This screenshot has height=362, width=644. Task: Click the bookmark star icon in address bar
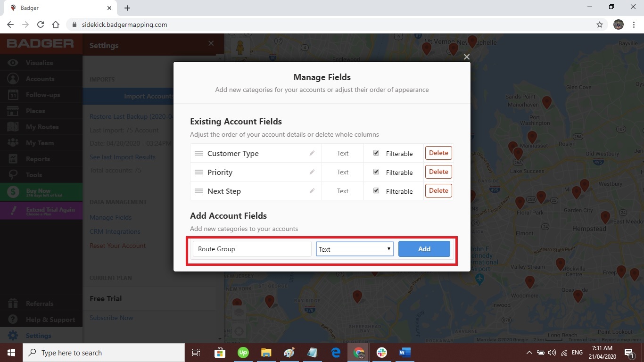600,25
